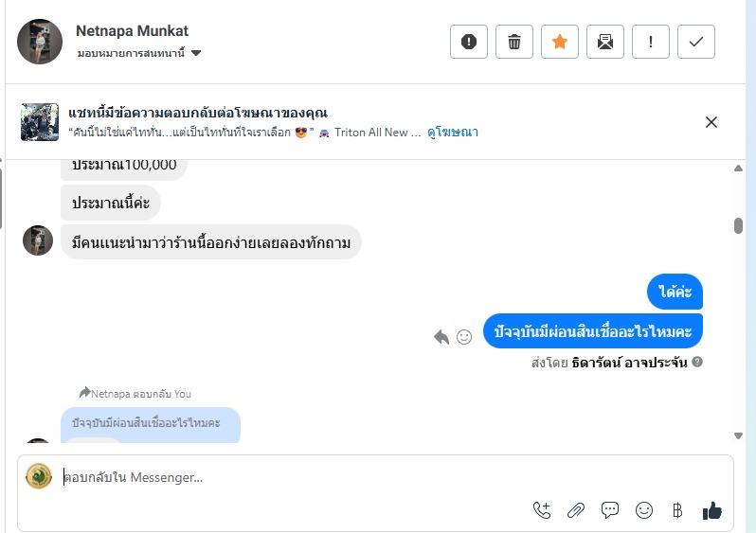This screenshot has height=533, width=756.
Task: Click the ตอบกลับใน Messenger text field
Action: pyautogui.click(x=284, y=477)
